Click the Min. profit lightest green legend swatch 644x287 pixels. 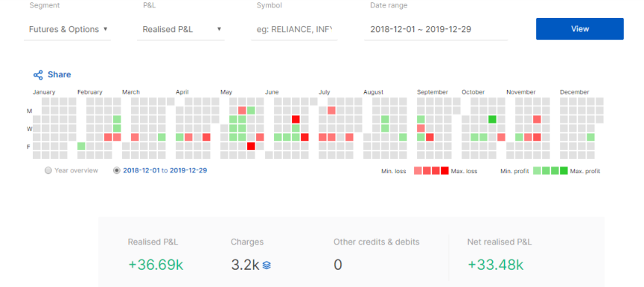[x=537, y=170]
